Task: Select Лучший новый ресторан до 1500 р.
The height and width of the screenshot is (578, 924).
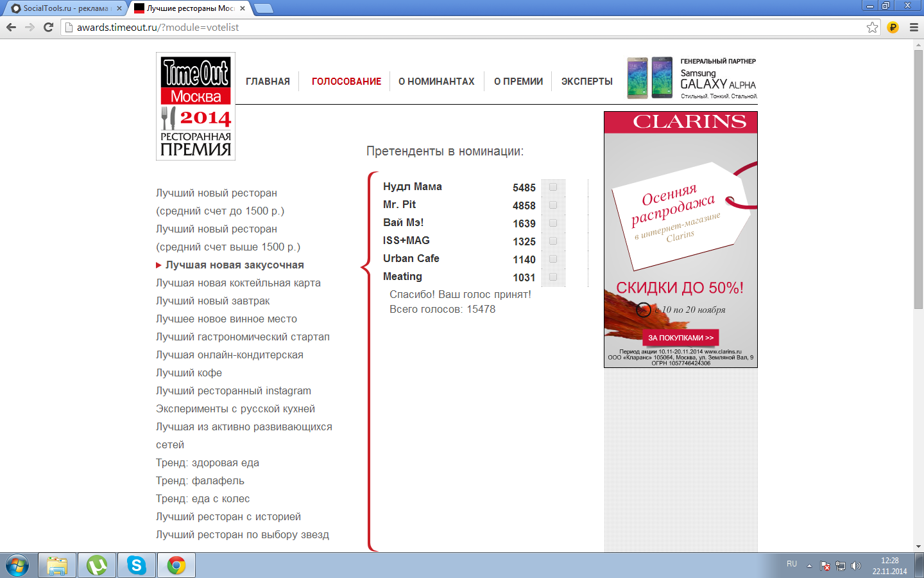Action: coord(220,202)
